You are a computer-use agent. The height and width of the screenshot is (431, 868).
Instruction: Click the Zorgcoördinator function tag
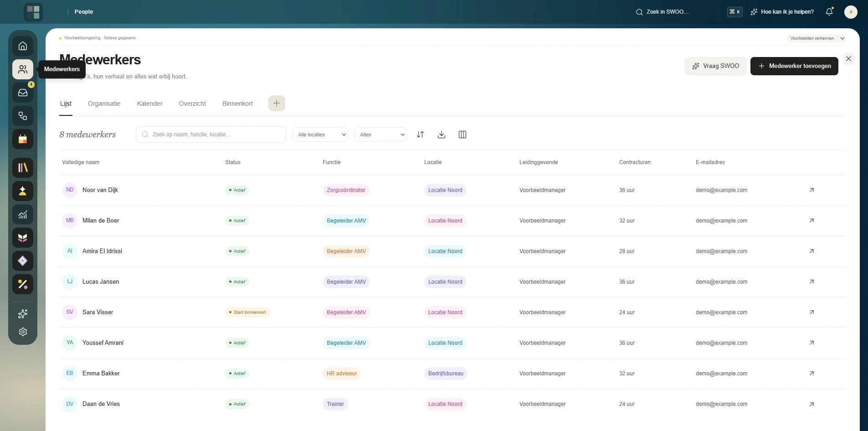[x=346, y=190]
